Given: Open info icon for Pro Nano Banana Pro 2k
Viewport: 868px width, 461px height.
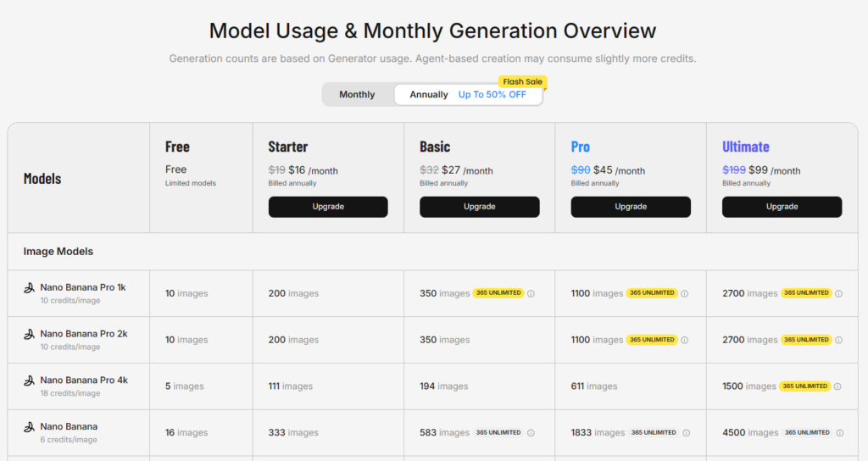Looking at the screenshot, I should click(x=685, y=341).
